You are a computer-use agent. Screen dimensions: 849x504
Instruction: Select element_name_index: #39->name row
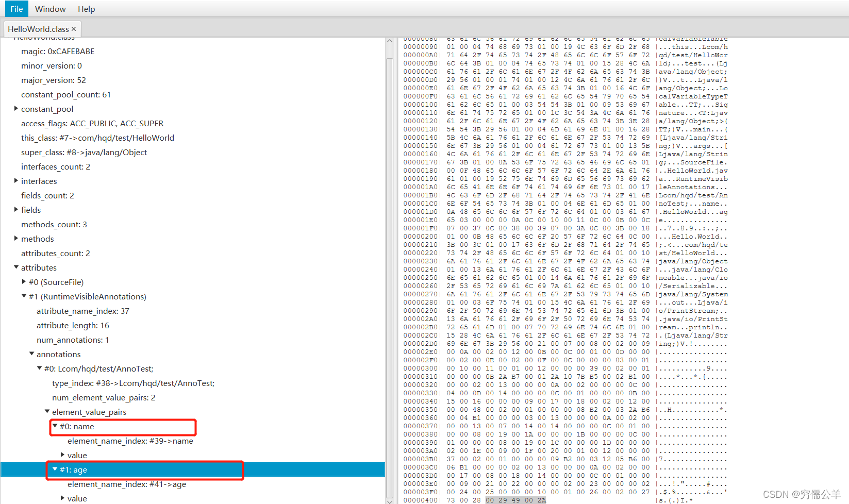(130, 441)
